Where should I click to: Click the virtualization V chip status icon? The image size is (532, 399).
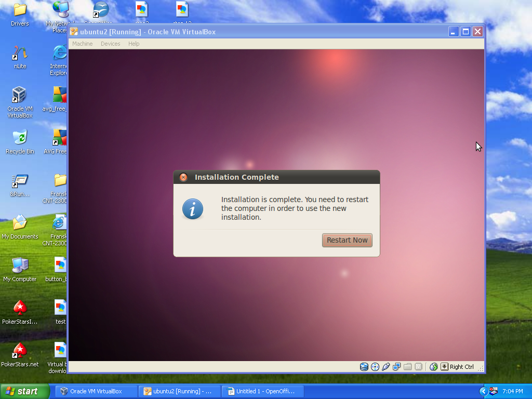point(418,367)
